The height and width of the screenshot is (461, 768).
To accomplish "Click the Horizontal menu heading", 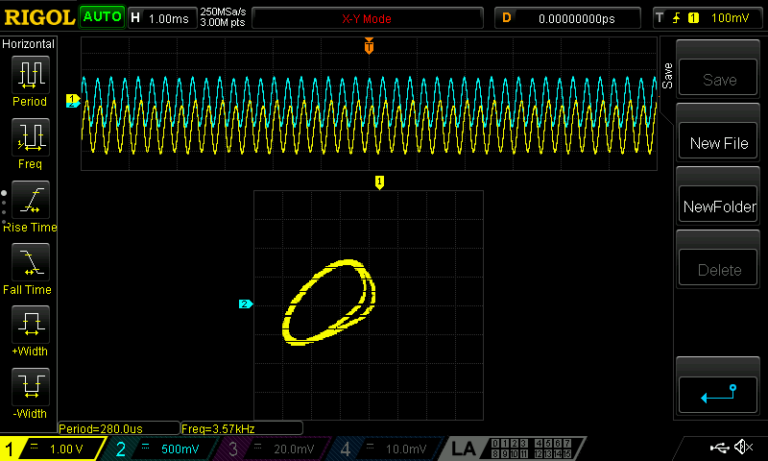I will pos(28,44).
